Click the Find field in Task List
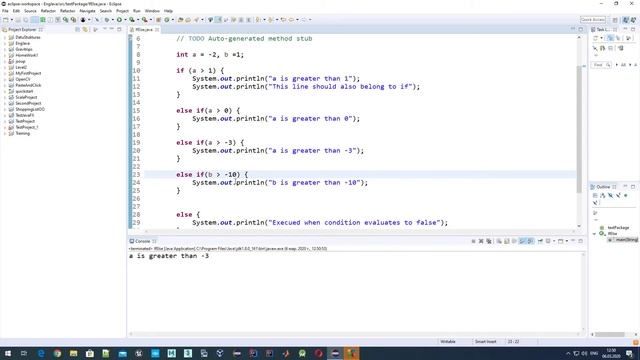Screen dimensions: 640x360 [601, 65]
